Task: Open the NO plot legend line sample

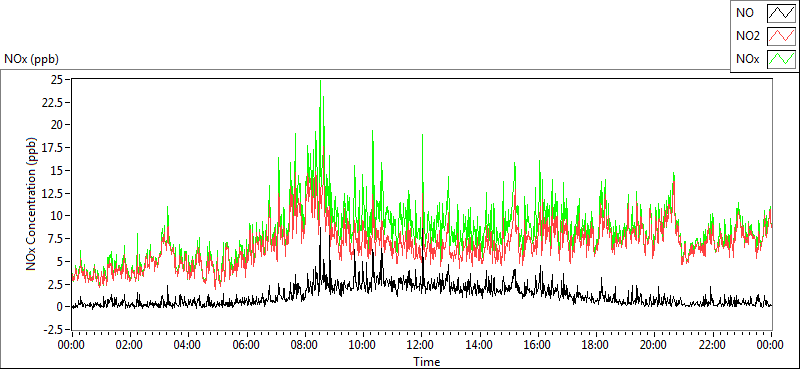Action: click(x=781, y=13)
